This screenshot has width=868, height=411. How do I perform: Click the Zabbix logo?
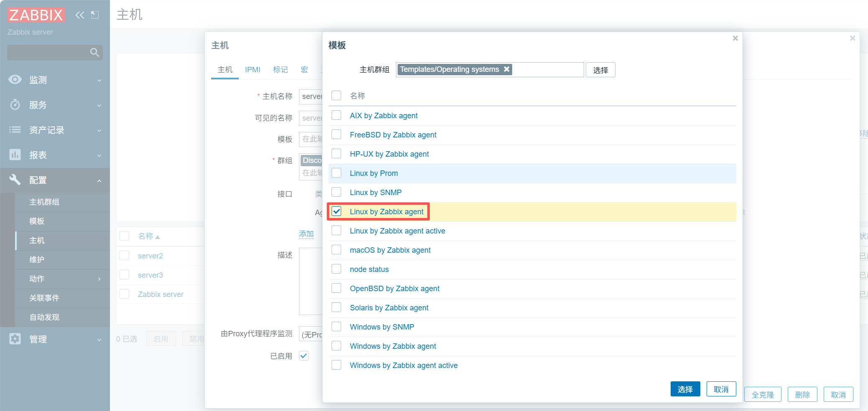point(36,15)
